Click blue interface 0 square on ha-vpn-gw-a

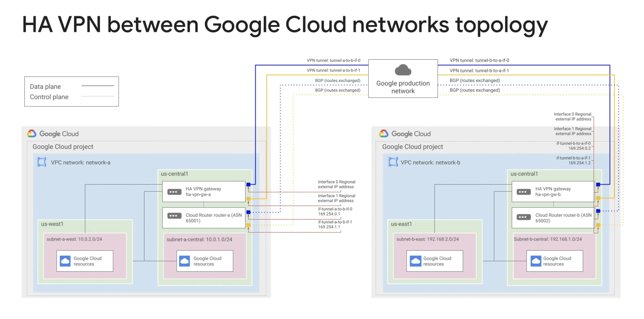click(x=248, y=184)
